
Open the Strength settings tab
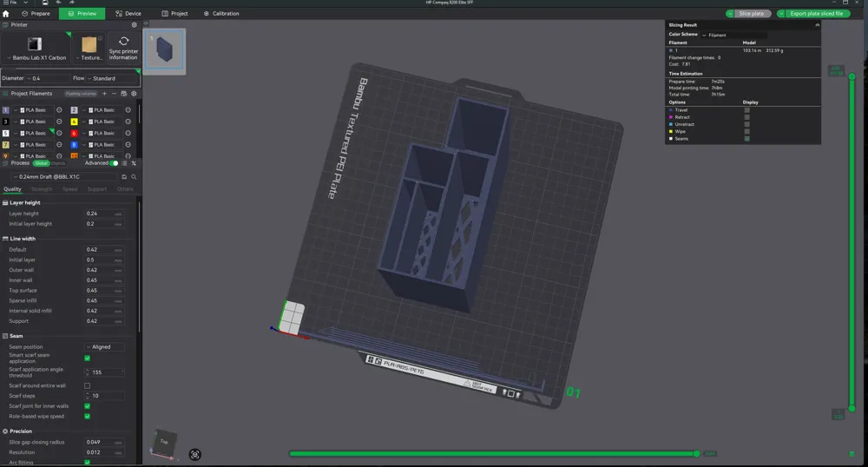tap(42, 189)
